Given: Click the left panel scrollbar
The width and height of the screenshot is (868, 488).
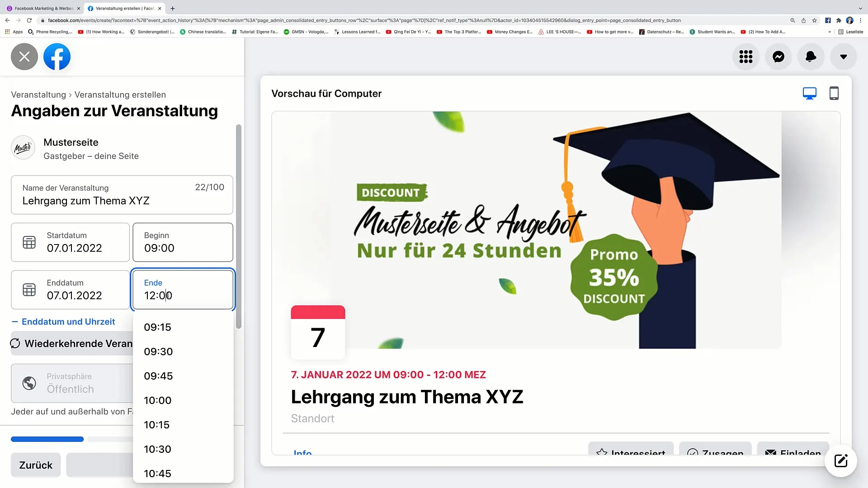Looking at the screenshot, I should [239, 226].
